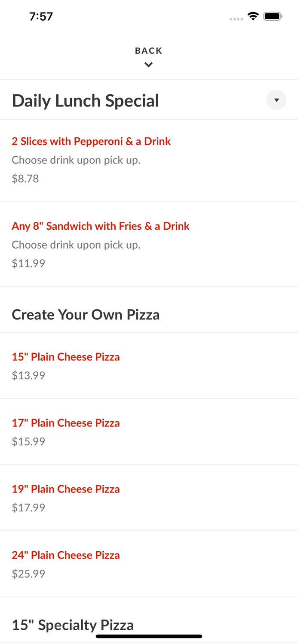Viewport: 298px width, 644px height.
Task: Expand the Create Your Own Pizza section
Action: [86, 314]
